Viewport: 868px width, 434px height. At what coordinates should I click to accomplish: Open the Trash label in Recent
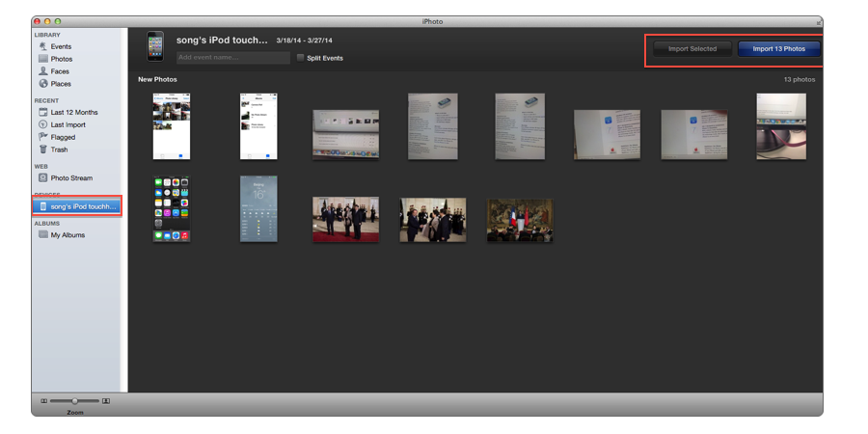tap(59, 149)
